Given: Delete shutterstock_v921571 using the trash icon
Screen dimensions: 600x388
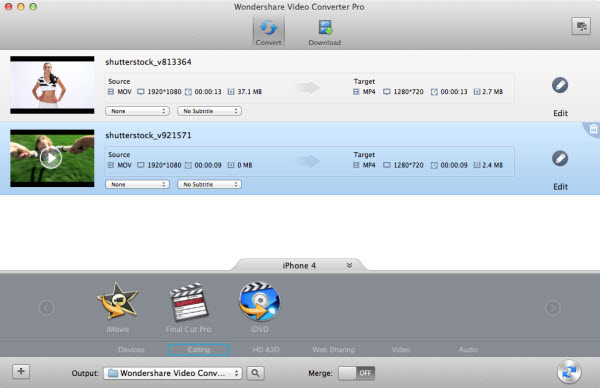Looking at the screenshot, I should 593,129.
